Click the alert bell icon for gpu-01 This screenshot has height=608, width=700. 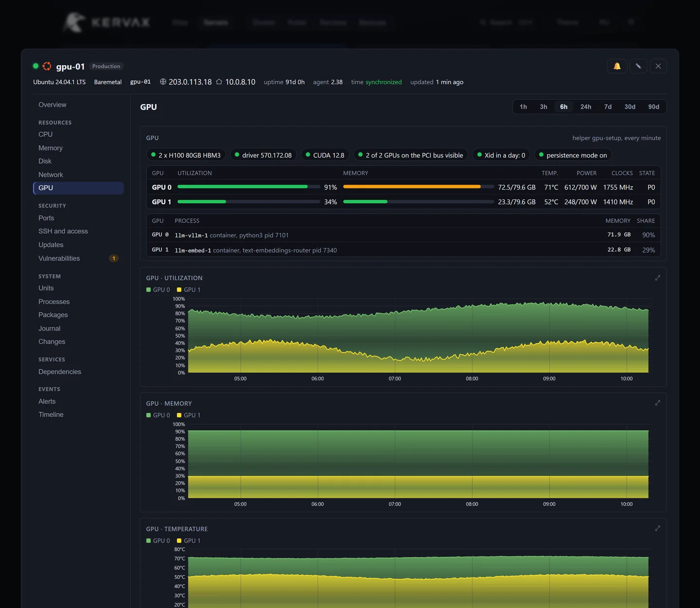(x=617, y=66)
